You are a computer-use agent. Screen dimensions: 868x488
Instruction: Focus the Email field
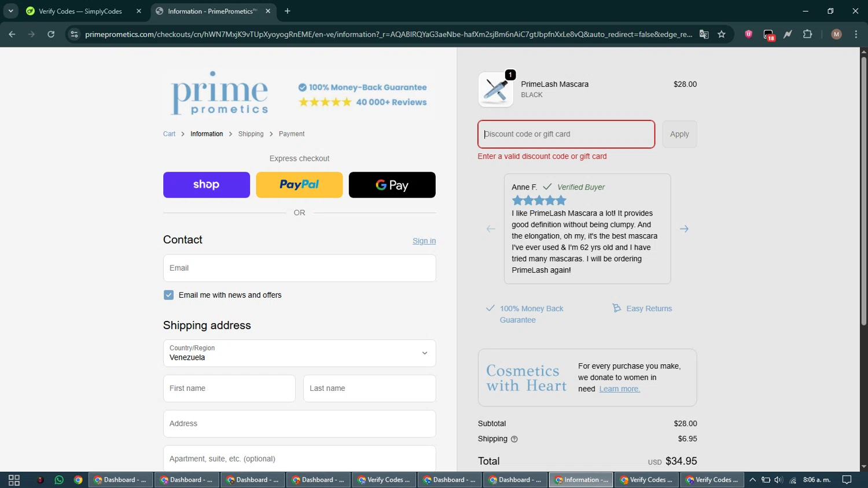300,268
